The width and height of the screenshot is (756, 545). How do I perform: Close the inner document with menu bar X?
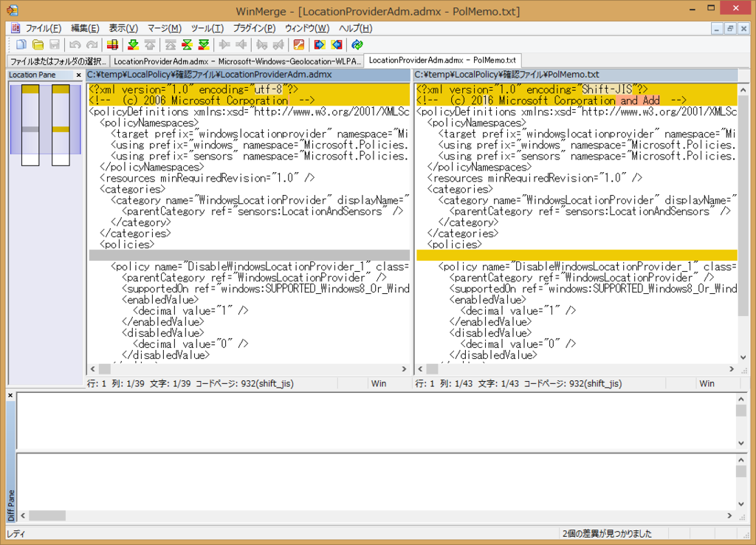pyautogui.click(x=743, y=29)
